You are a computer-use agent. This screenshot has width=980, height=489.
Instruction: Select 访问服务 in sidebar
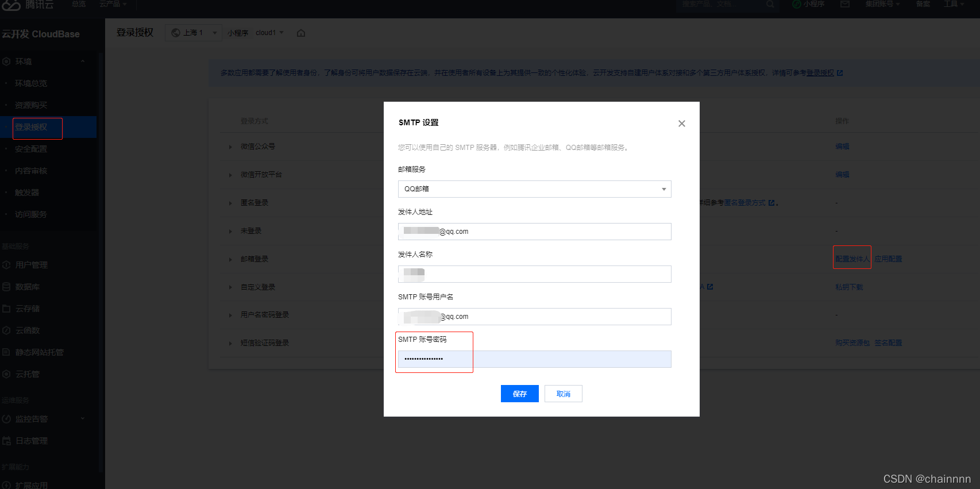tap(31, 214)
